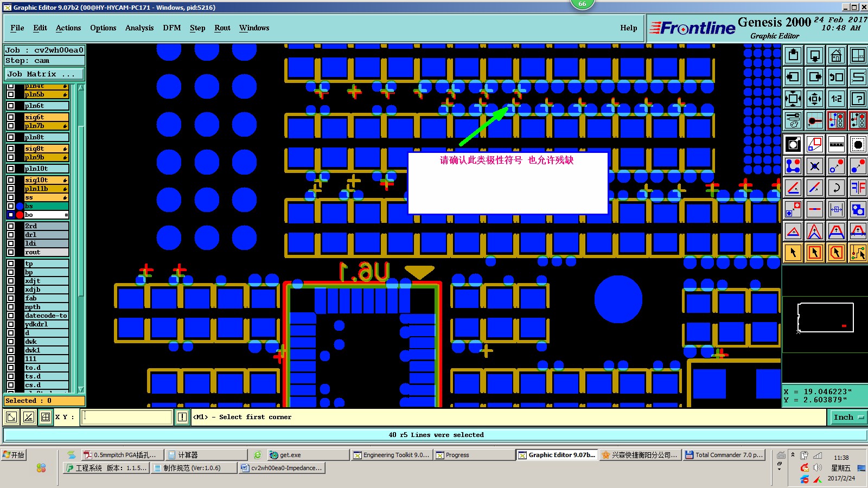Click the blue color swatch of bs layer
Image resolution: width=868 pixels, height=488 pixels.
point(20,206)
